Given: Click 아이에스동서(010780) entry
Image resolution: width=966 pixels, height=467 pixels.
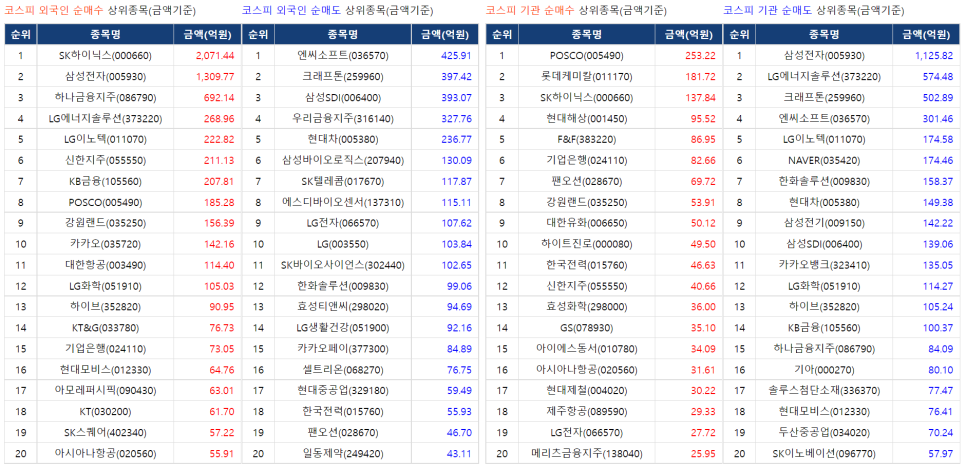Looking at the screenshot, I should [586, 349].
